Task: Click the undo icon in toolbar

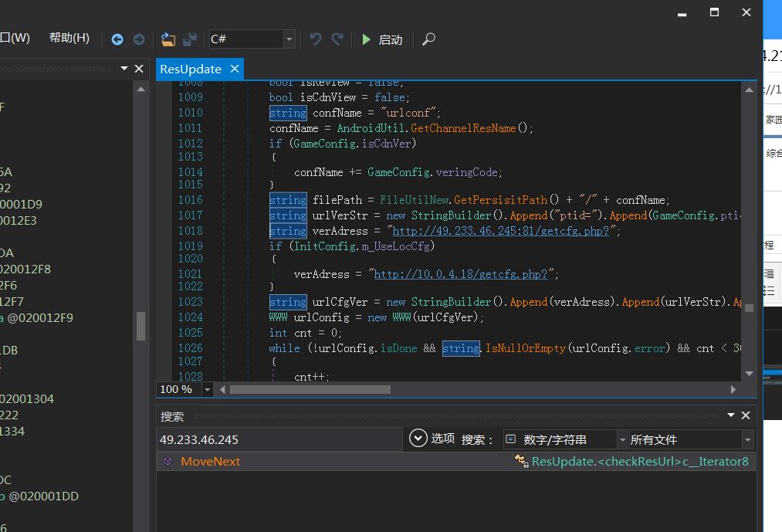Action: pos(315,39)
